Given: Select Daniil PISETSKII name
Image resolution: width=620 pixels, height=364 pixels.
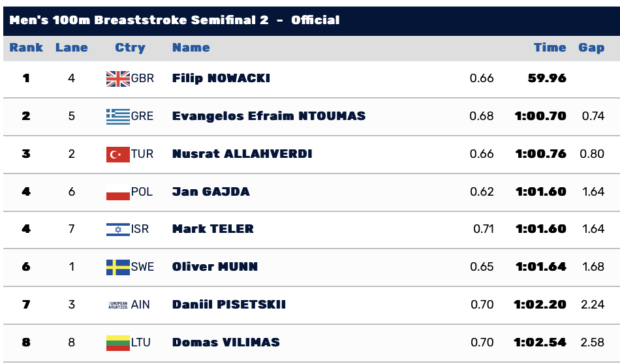Looking at the screenshot, I should (228, 305).
